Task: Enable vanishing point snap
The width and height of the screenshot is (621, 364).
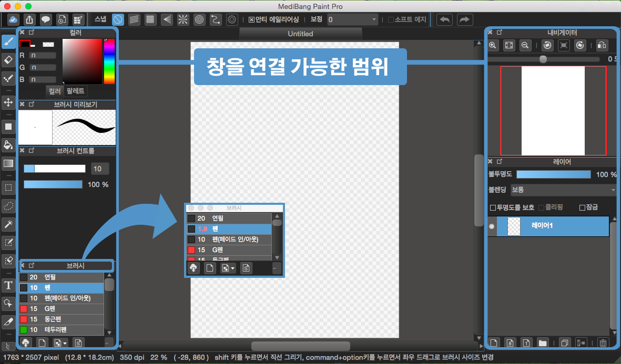Action: click(167, 19)
